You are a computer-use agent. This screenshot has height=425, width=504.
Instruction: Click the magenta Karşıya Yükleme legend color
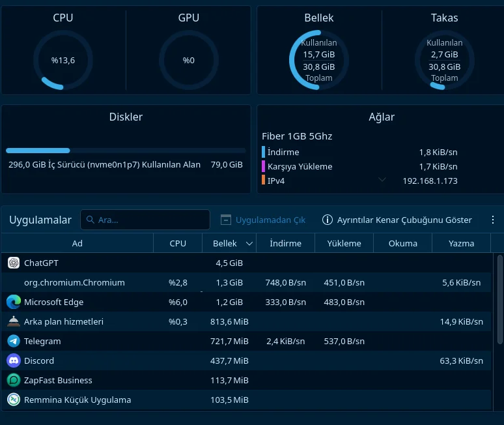[263, 166]
